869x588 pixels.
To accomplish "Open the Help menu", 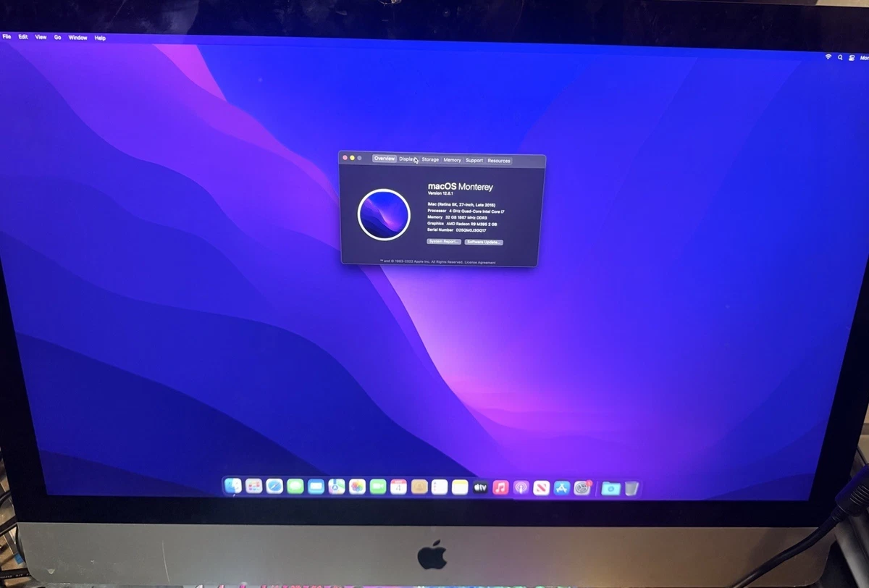I will [x=100, y=38].
